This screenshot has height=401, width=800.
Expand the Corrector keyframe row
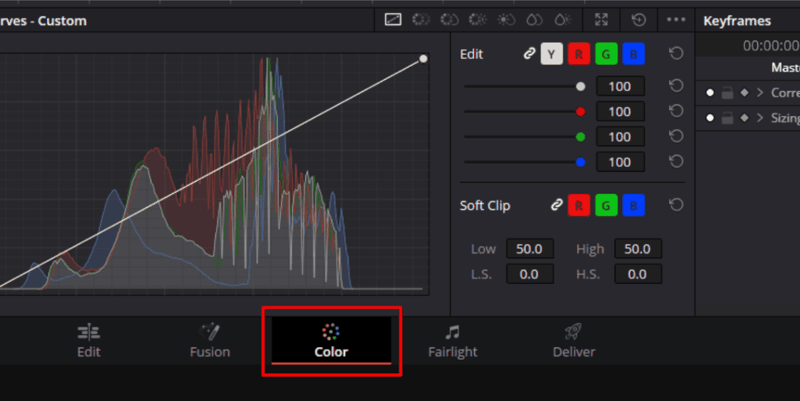click(760, 93)
